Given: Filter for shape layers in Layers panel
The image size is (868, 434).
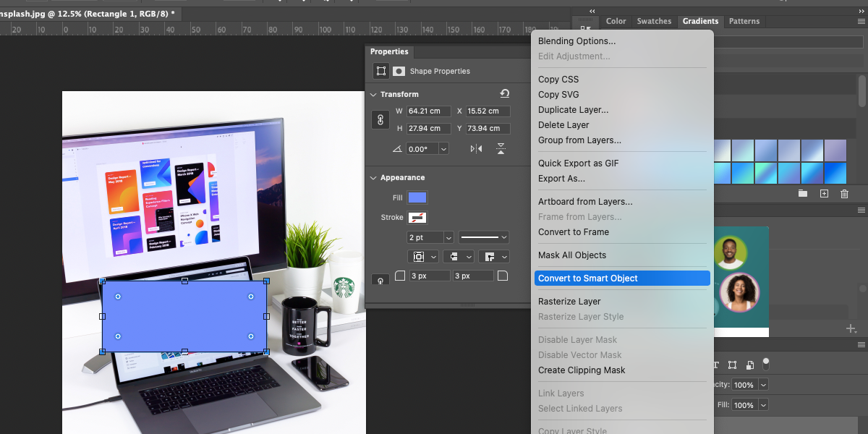Looking at the screenshot, I should coord(733,365).
